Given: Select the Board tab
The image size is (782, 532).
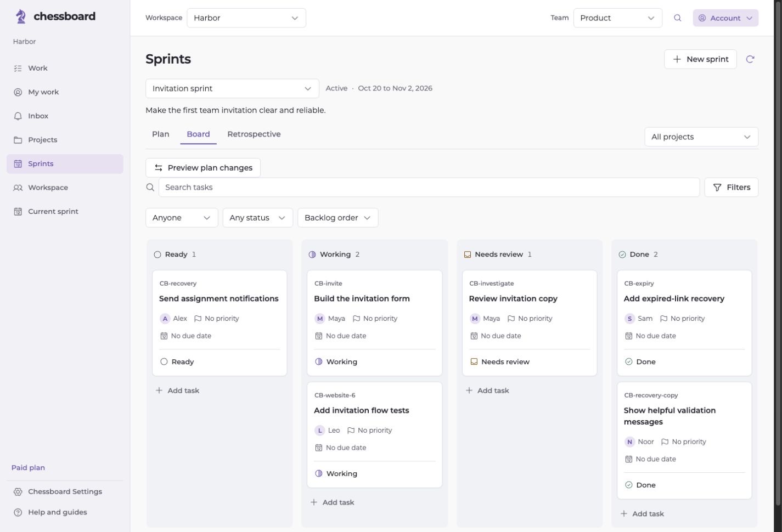Looking at the screenshot, I should (198, 134).
